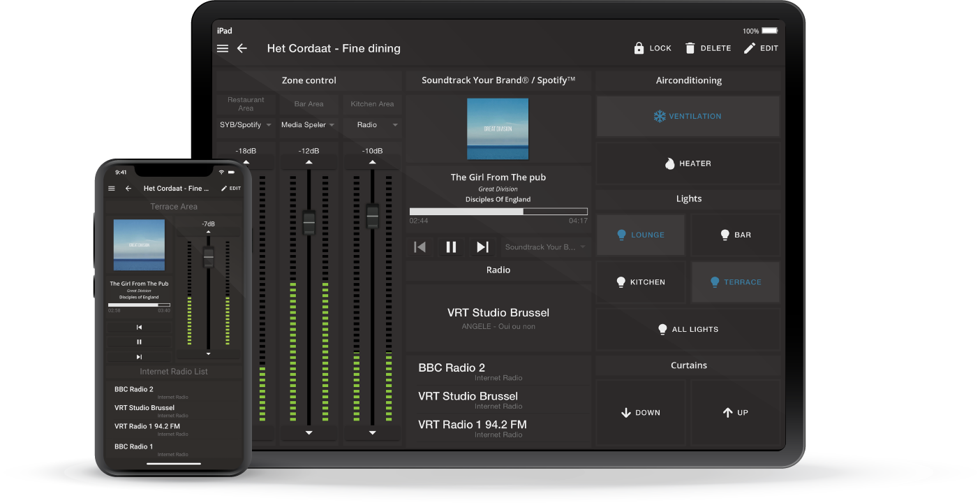The image size is (980, 503).
Task: Lower Kitchen Area volume with down arrow
Action: pyautogui.click(x=372, y=433)
